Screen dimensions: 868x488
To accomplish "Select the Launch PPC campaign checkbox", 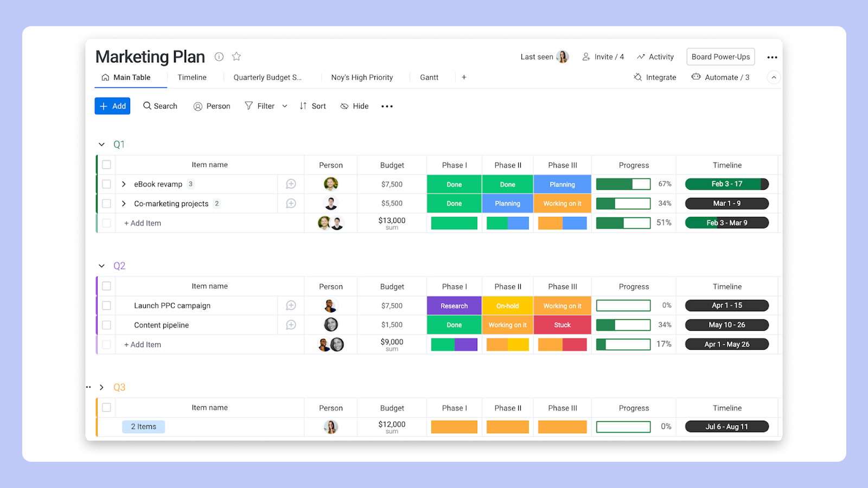I will tap(106, 306).
